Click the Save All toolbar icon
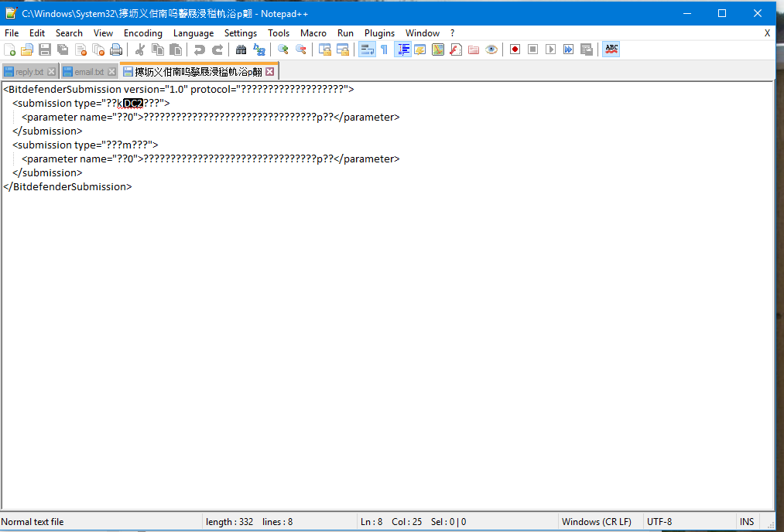 (63, 49)
